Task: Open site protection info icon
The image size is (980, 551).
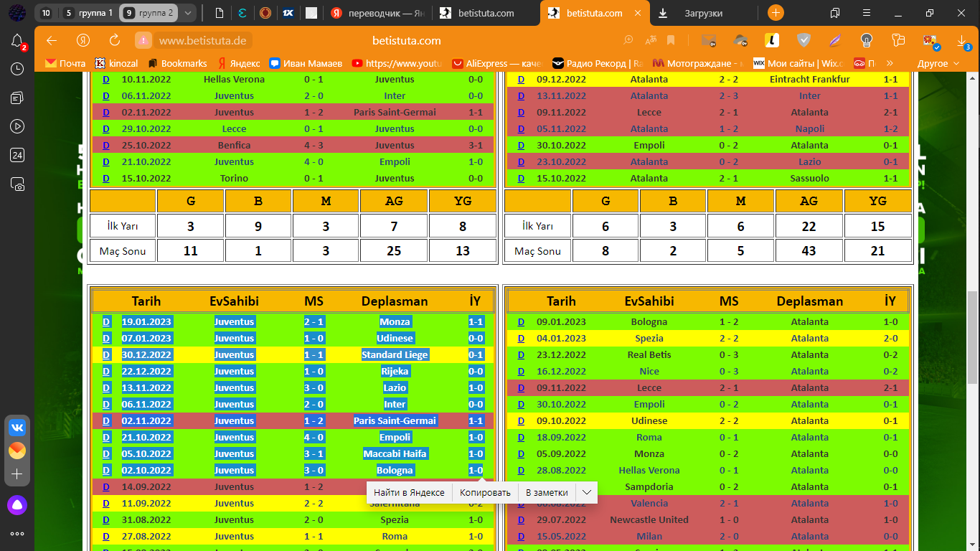Action: point(143,41)
